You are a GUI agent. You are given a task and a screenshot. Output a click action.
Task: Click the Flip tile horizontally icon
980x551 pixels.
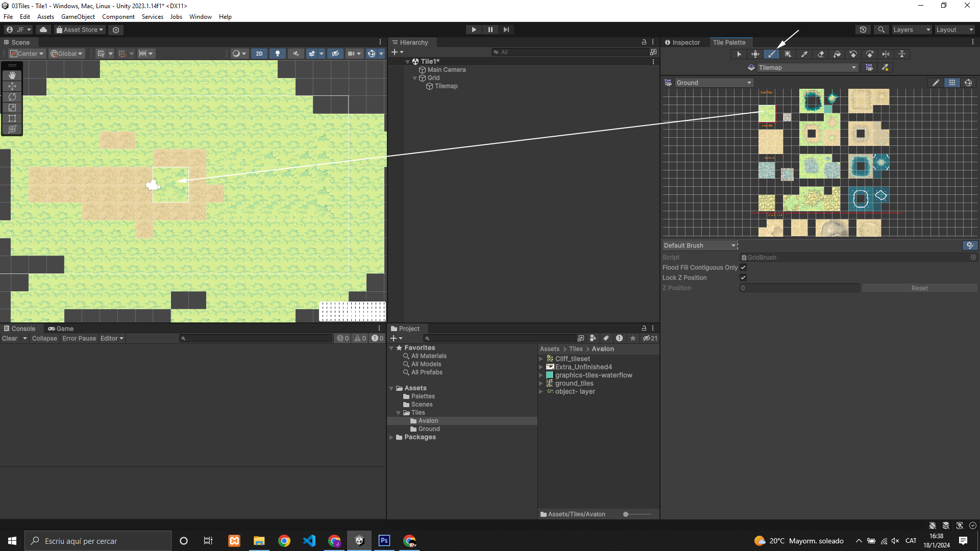coord(886,54)
